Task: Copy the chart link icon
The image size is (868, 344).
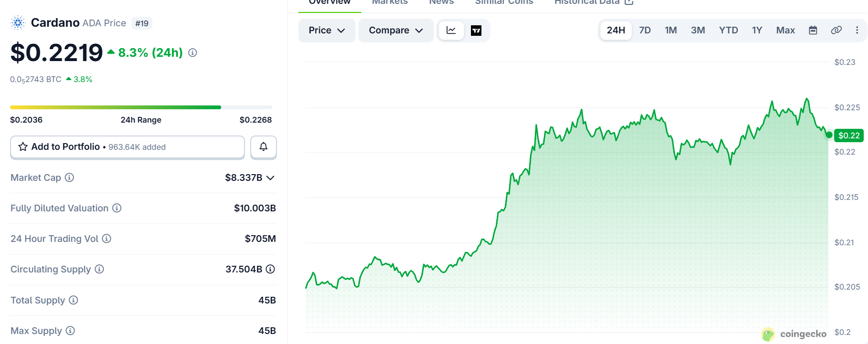Action: pyautogui.click(x=836, y=30)
